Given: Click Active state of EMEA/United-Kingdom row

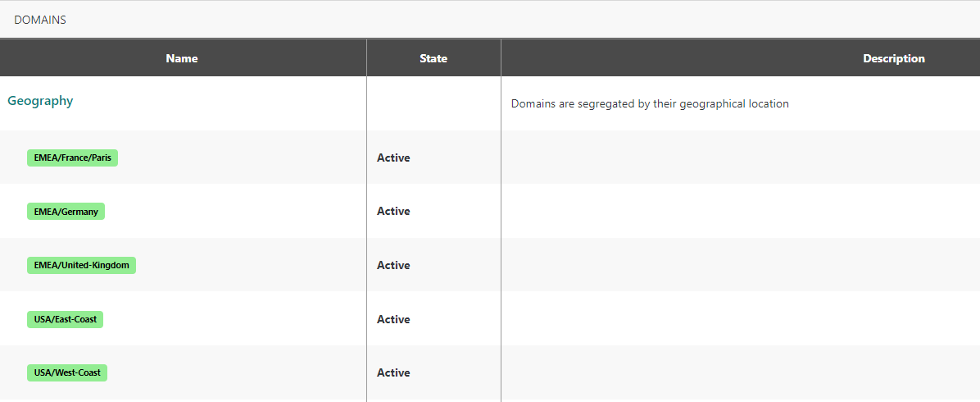Looking at the screenshot, I should [x=393, y=265].
